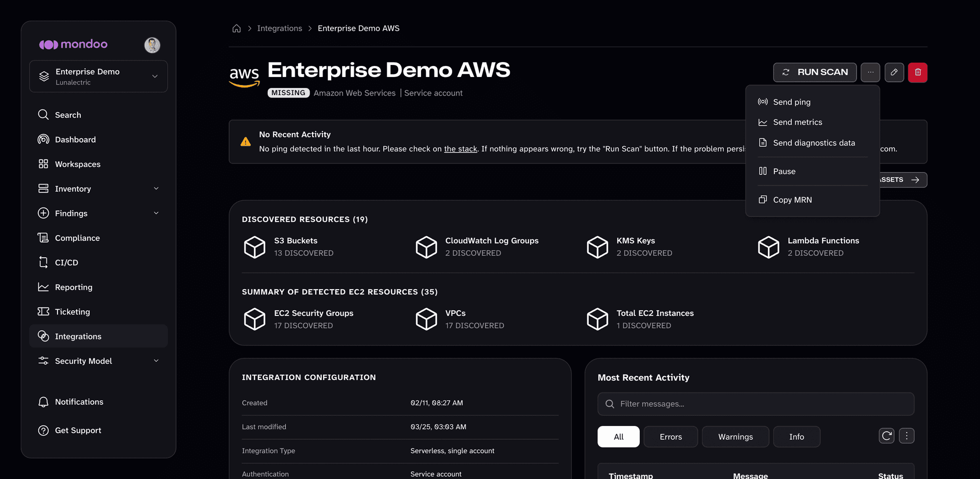
Task: Click the AWS logo next to title
Action: point(245,76)
